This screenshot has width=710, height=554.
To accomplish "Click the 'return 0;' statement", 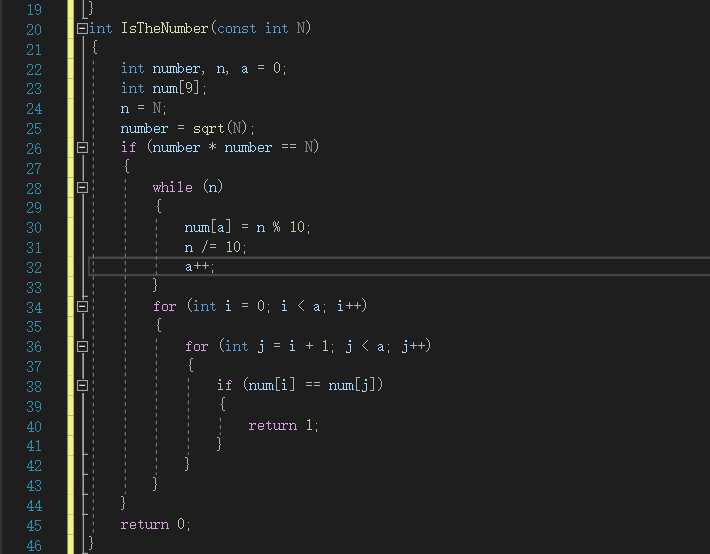I will 155,525.
